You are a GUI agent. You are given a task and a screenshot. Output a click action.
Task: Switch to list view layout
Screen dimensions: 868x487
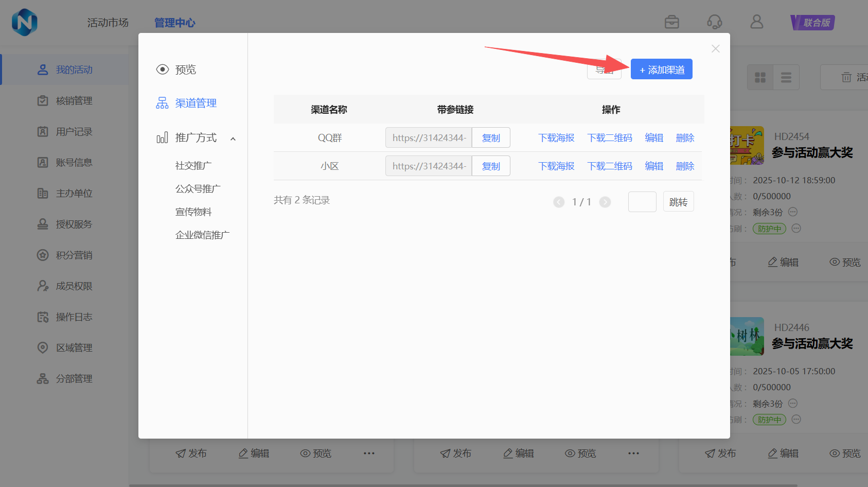[x=786, y=78]
